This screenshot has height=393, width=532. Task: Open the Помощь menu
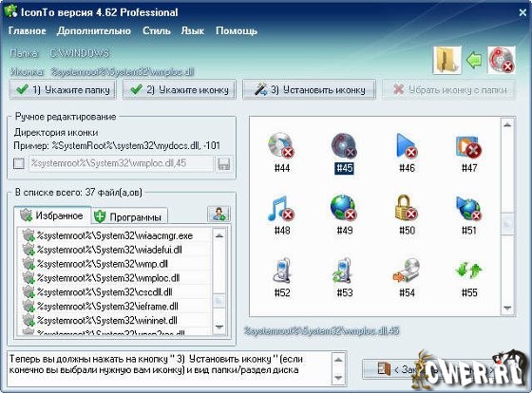(x=237, y=31)
